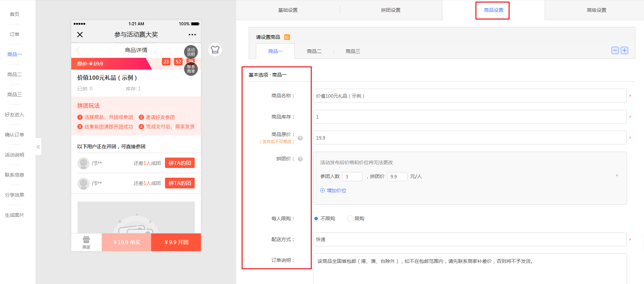The height and width of the screenshot is (284, 644).
Task: Click 生成图片 in the left sidebar
Action: (x=15, y=215)
